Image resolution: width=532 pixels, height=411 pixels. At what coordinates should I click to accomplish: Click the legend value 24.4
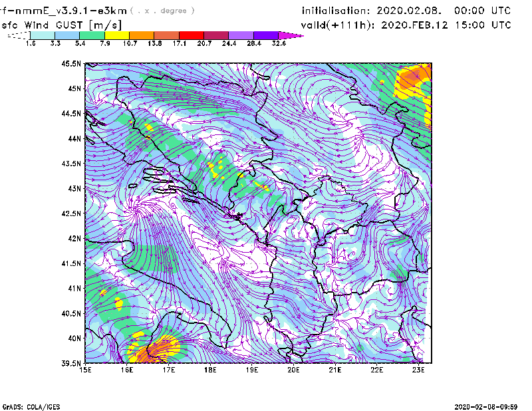pyautogui.click(x=229, y=43)
